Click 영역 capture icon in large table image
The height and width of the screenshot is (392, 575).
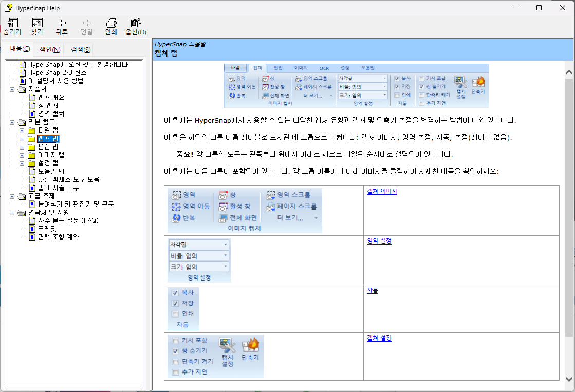click(176, 195)
